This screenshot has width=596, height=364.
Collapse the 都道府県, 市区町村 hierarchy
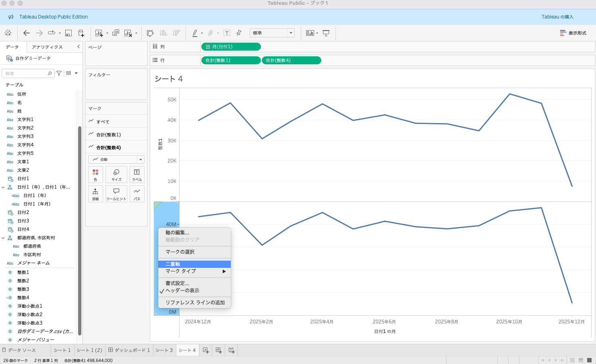pyautogui.click(x=3, y=238)
